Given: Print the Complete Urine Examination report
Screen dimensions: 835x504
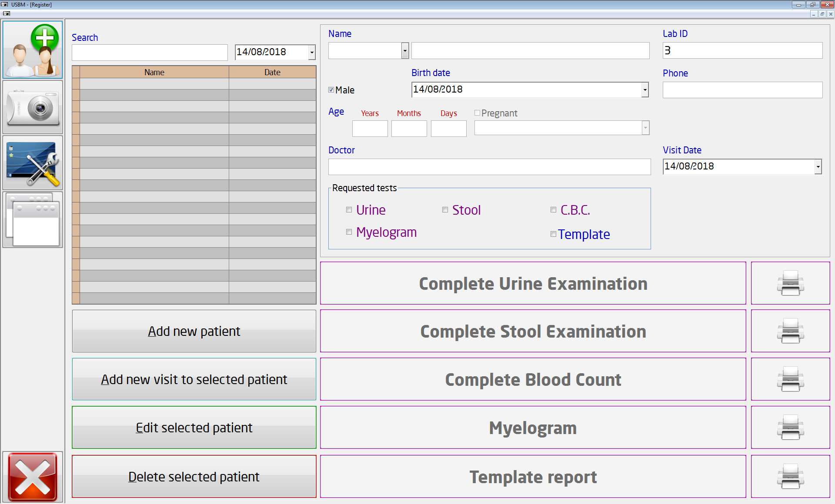Looking at the screenshot, I should (x=790, y=283).
